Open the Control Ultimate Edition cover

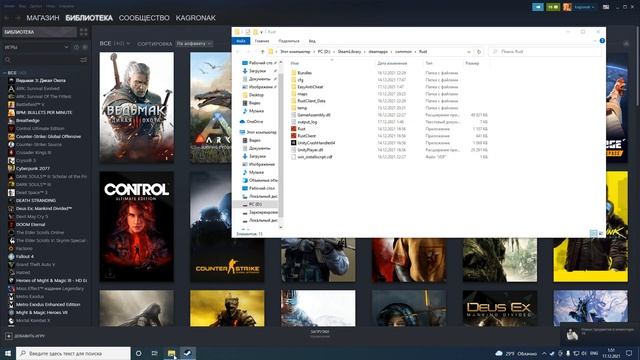(x=136, y=227)
